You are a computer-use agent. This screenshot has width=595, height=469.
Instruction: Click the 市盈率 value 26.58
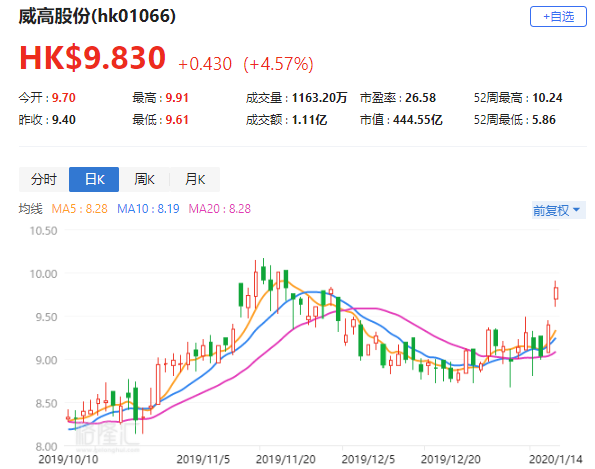coord(420,98)
